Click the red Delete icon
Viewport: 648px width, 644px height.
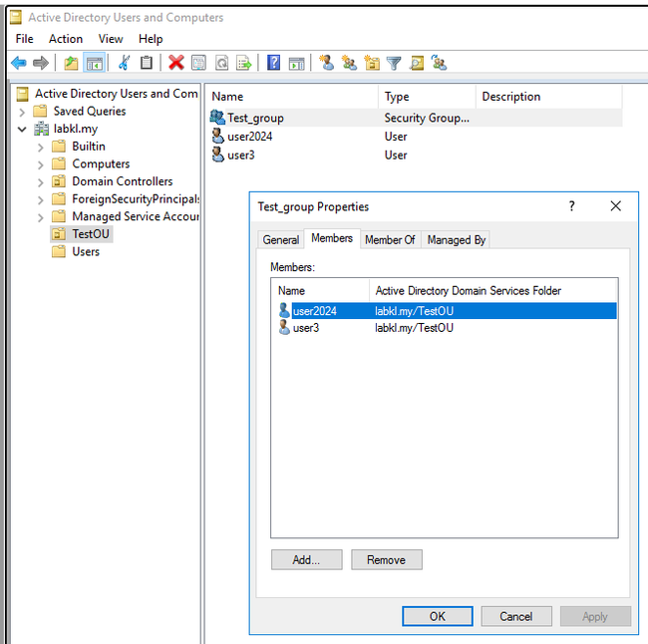[176, 63]
